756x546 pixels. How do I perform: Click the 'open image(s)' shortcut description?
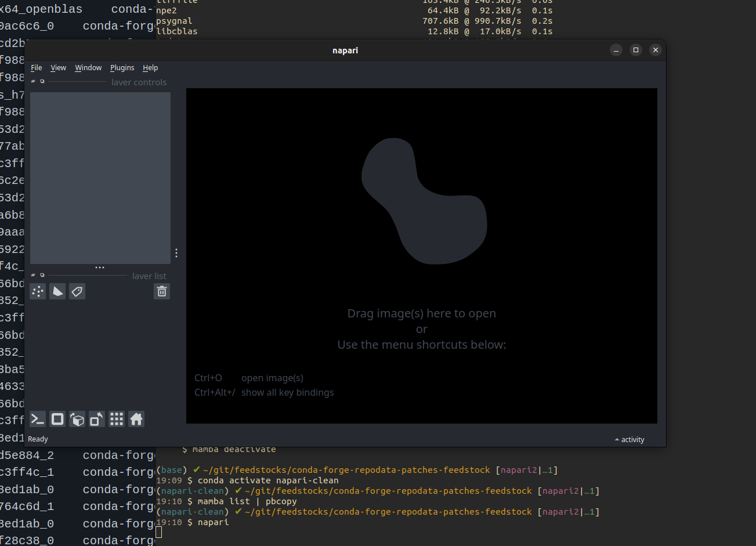pyautogui.click(x=272, y=378)
